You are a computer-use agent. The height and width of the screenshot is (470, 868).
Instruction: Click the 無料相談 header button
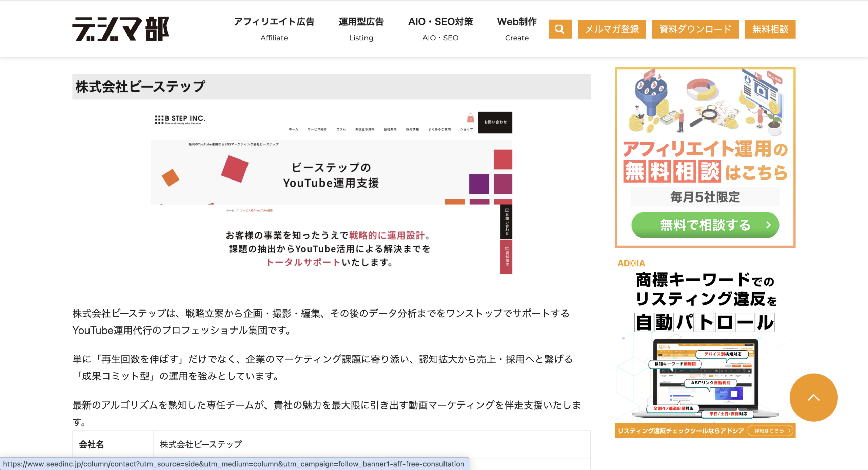click(770, 29)
